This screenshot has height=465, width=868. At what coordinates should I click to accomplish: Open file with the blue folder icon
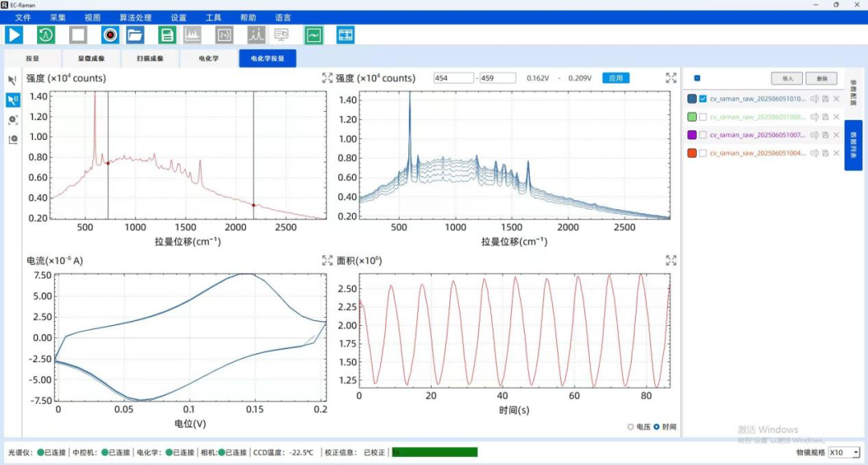[134, 35]
